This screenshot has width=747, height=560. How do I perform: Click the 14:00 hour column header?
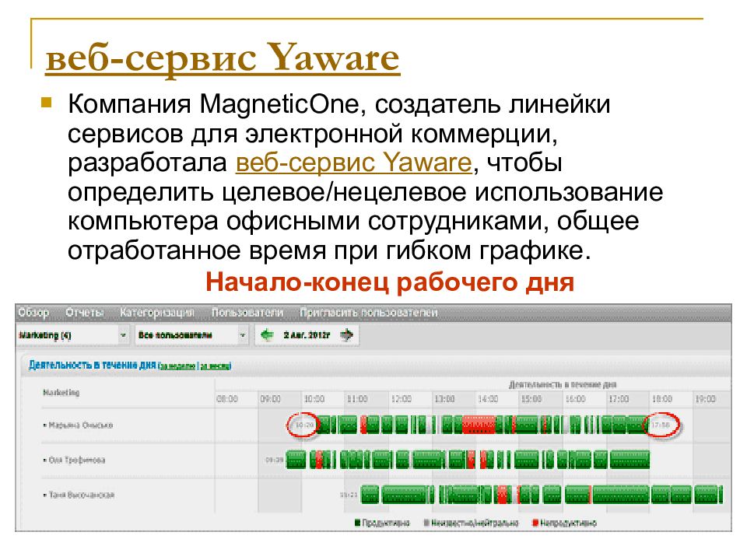(x=488, y=399)
